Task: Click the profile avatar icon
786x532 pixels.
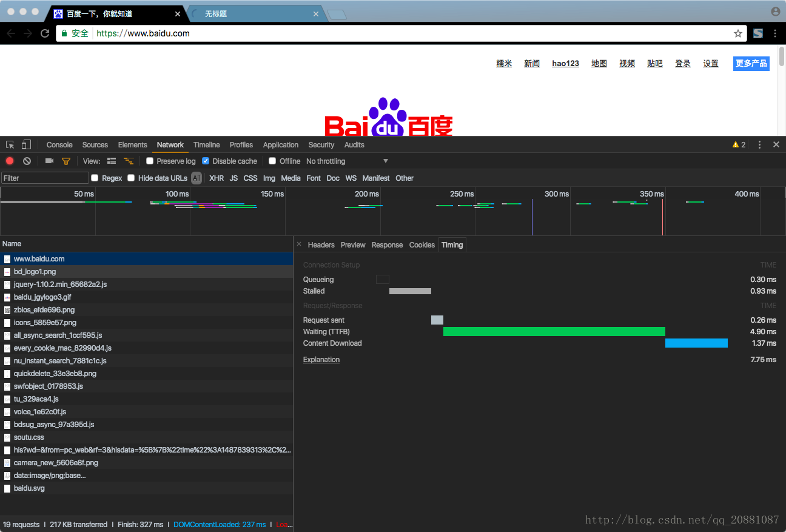Action: pos(776,12)
